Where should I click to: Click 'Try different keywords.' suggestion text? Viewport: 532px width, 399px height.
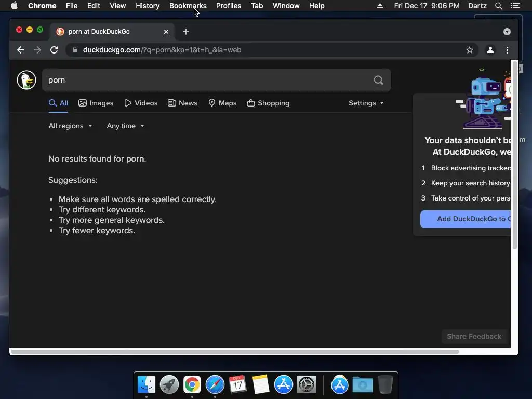(102, 210)
